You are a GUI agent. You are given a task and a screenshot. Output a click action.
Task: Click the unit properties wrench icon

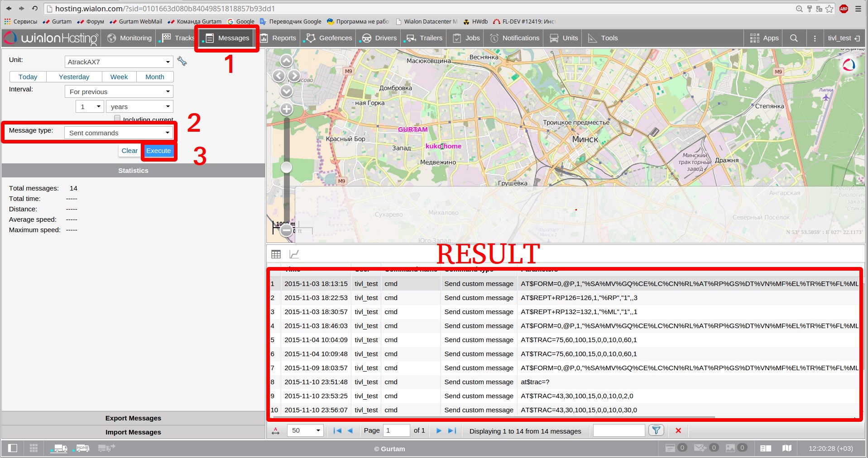tap(182, 61)
